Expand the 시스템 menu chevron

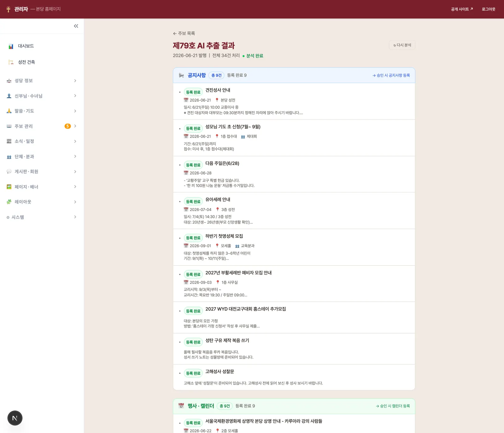[75, 217]
